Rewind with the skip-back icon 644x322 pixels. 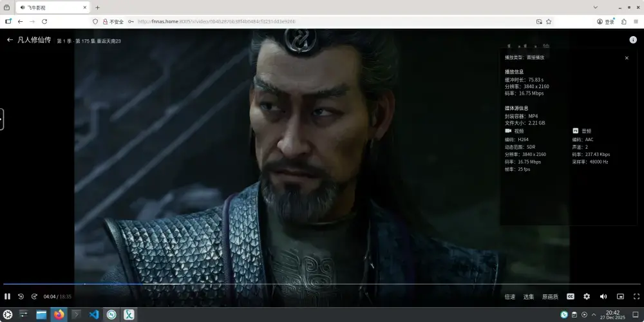point(21,296)
